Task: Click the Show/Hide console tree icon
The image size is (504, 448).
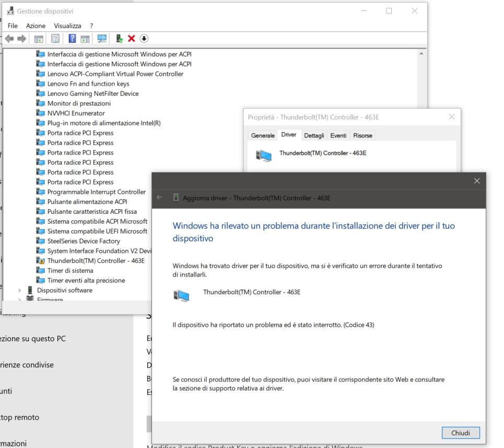Action: pos(39,39)
